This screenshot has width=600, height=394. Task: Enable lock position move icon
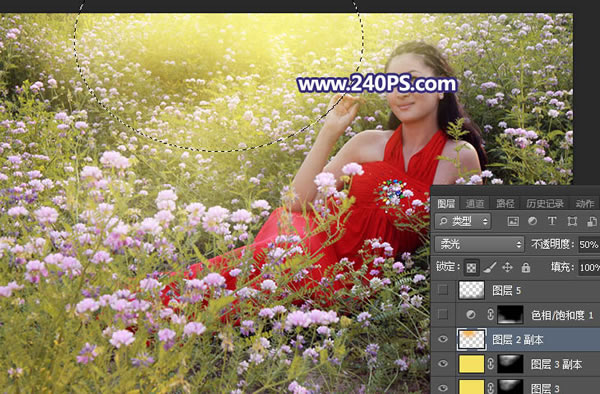tap(507, 267)
